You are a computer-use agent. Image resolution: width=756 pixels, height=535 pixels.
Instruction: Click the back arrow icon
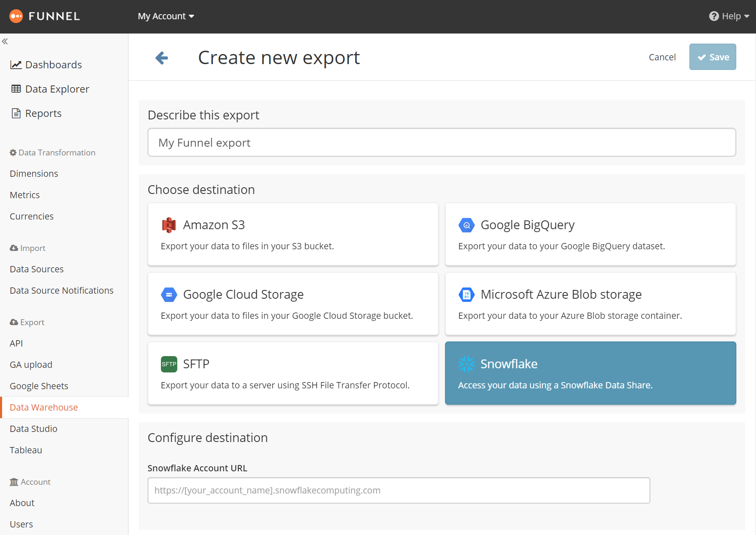pos(162,58)
